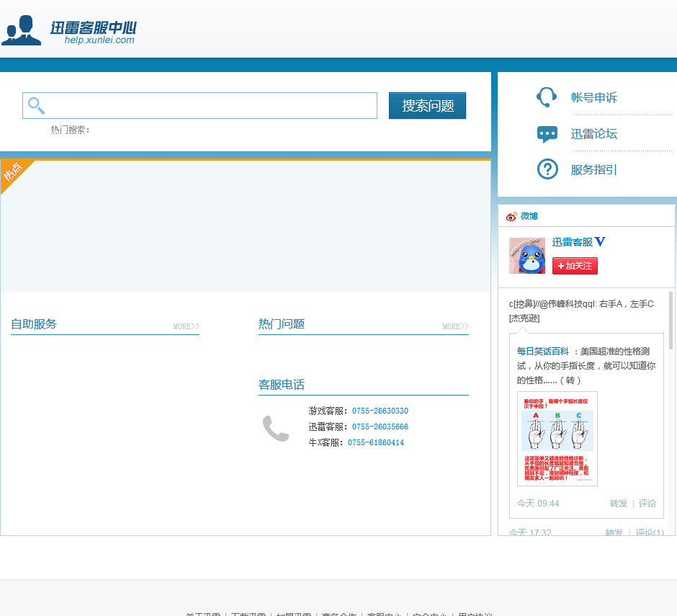Open the 迅雷论坛 link

coord(593,134)
